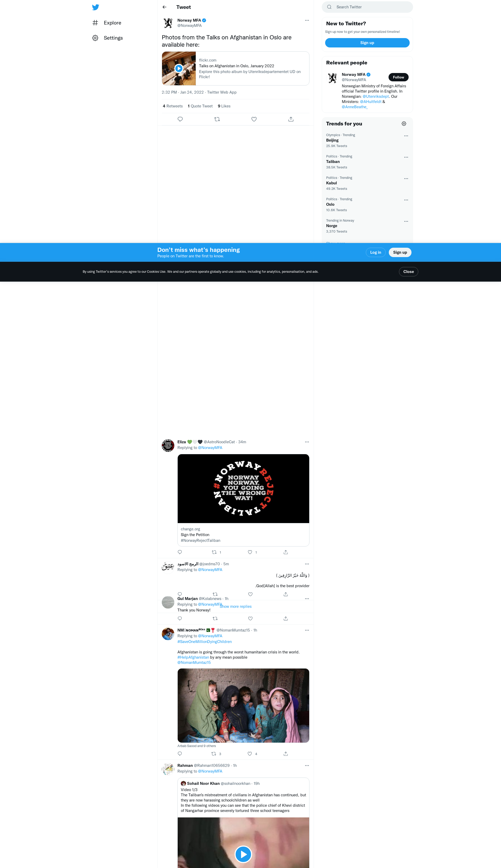Follow the Norway MFA account
The image size is (501, 868).
pos(398,77)
